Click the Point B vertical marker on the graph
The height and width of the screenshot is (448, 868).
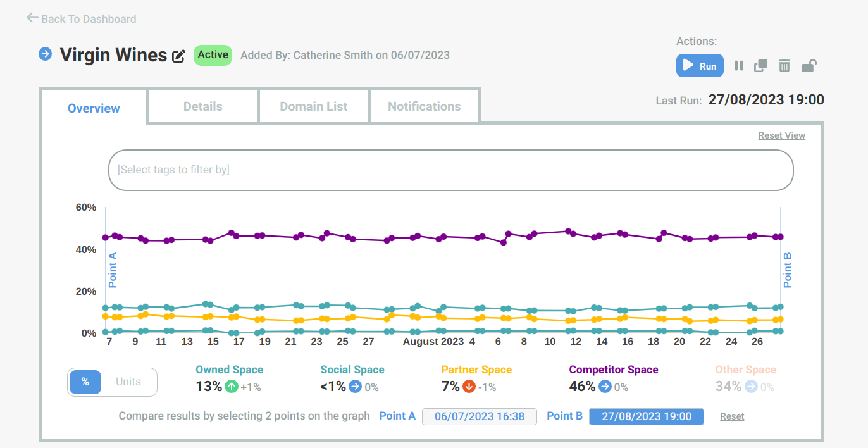[781, 270]
